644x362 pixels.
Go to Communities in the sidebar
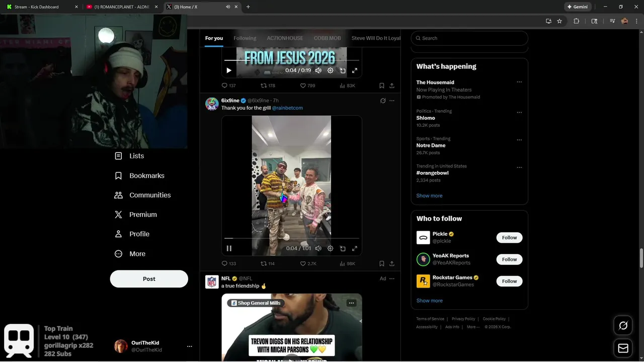[x=142, y=195]
